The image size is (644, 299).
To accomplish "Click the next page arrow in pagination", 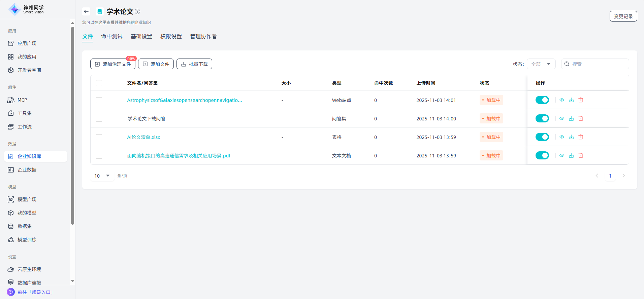I will pyautogui.click(x=623, y=176).
